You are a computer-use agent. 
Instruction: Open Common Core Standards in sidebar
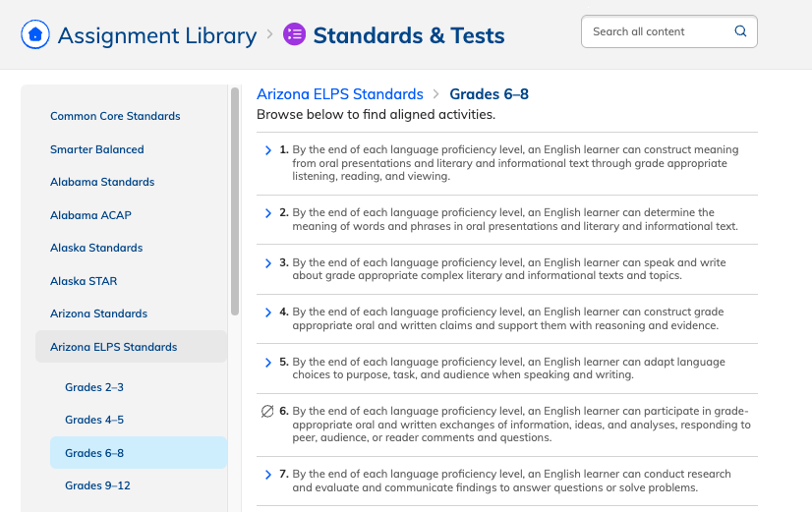115,116
